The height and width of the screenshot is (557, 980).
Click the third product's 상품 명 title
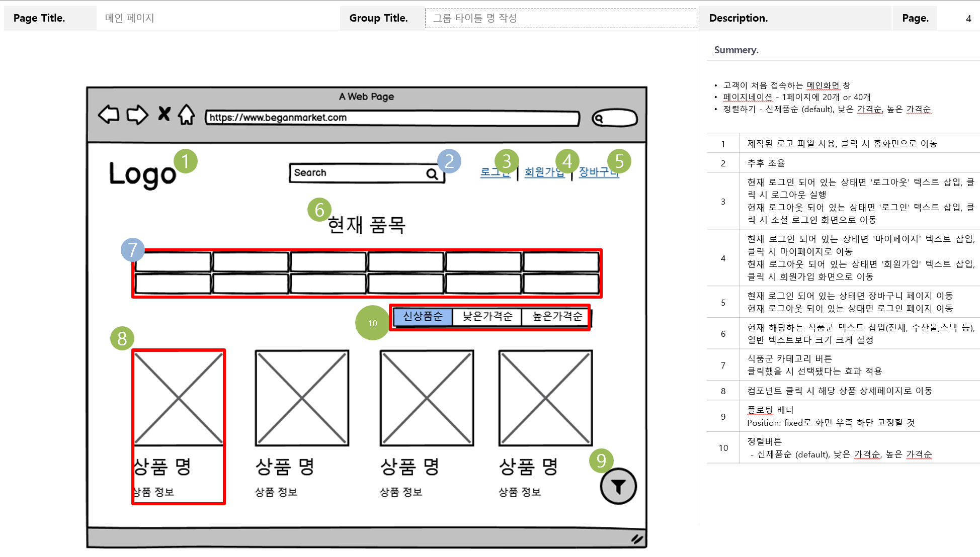point(410,467)
